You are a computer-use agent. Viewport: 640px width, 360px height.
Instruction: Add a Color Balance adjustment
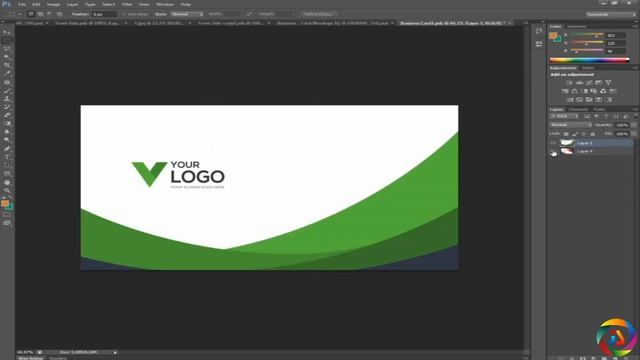coord(575,91)
